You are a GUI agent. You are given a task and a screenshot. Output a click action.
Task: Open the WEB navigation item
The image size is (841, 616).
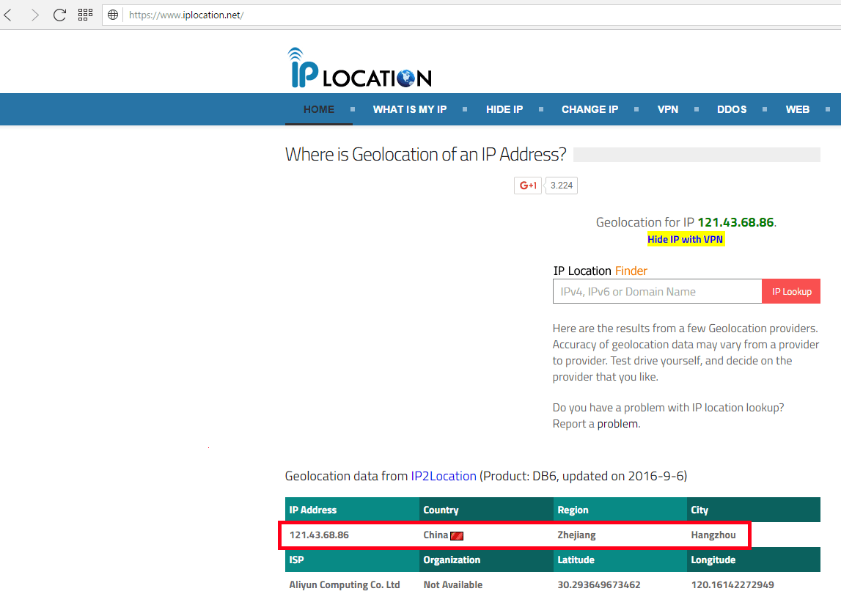click(798, 109)
